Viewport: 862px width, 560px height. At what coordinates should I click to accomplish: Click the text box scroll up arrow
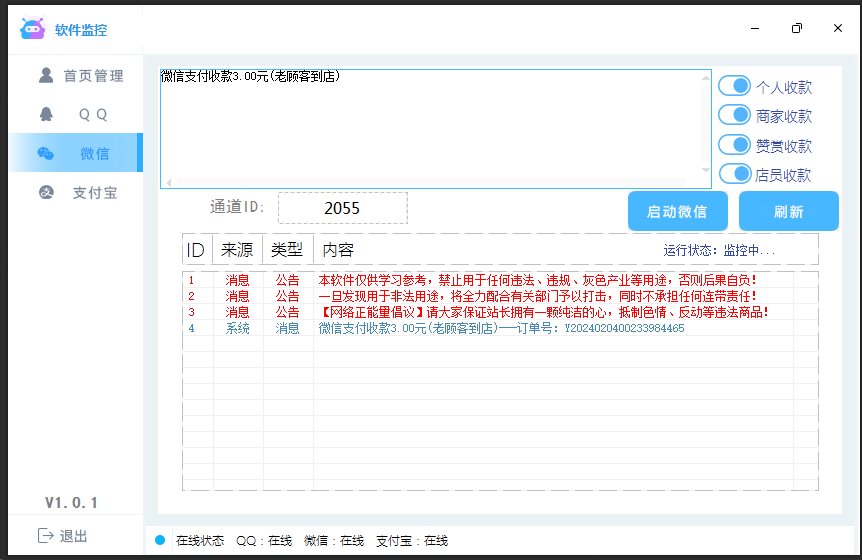coord(706,78)
